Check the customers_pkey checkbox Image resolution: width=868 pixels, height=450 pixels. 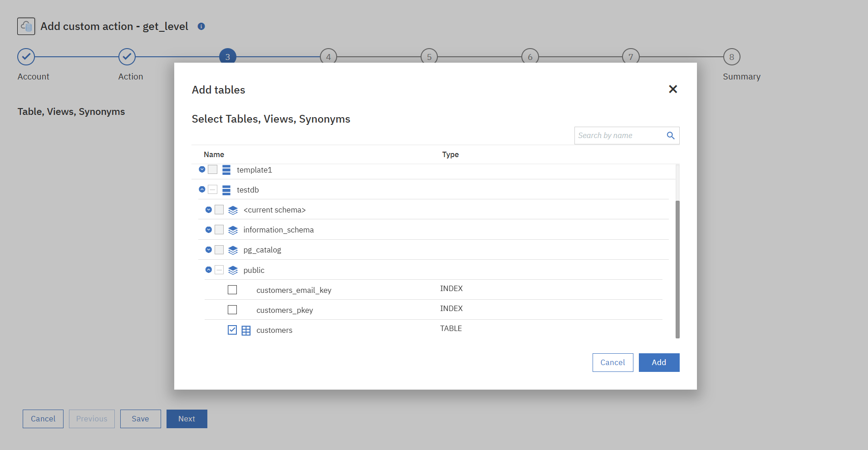[x=232, y=310]
